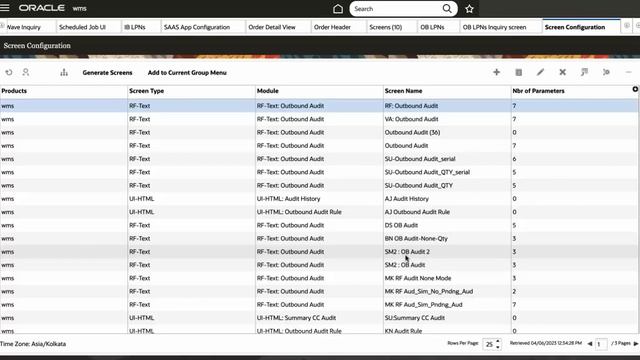This screenshot has height=360, width=640.
Task: Sort by Module column header
Action: [268, 91]
